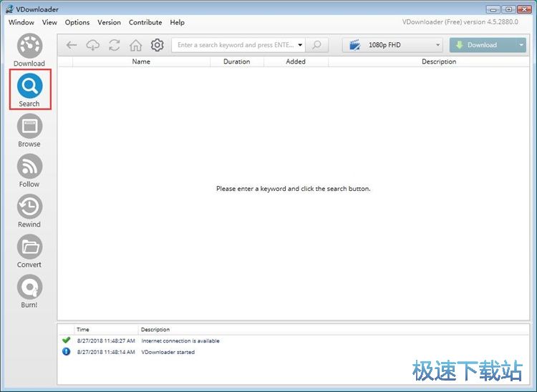Image resolution: width=537 pixels, height=392 pixels.
Task: Open the Help menu
Action: coord(177,22)
